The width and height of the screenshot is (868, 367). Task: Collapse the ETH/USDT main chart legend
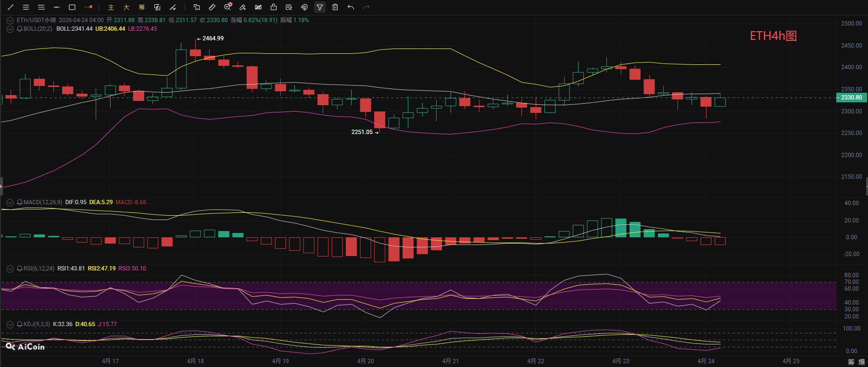(10, 20)
